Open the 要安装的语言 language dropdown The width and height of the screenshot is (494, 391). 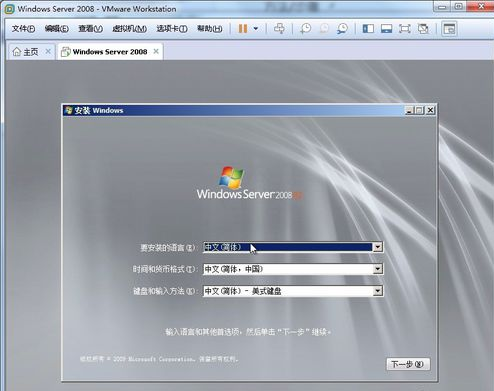click(377, 247)
